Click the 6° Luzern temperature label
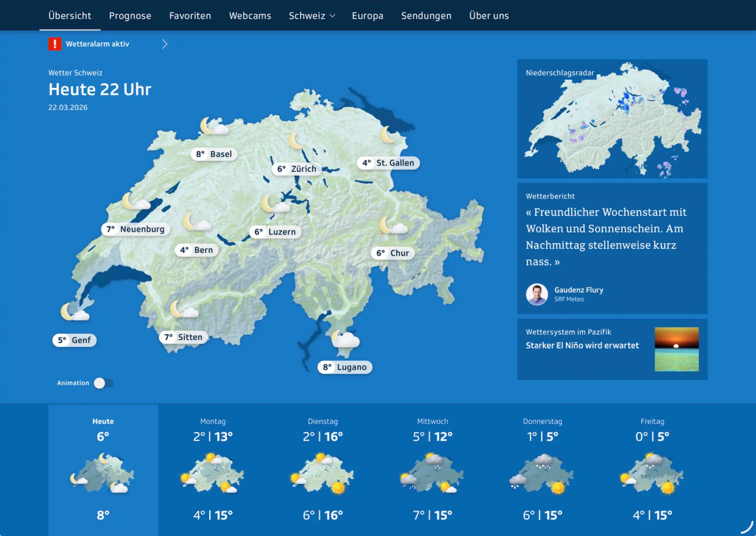 (x=275, y=232)
